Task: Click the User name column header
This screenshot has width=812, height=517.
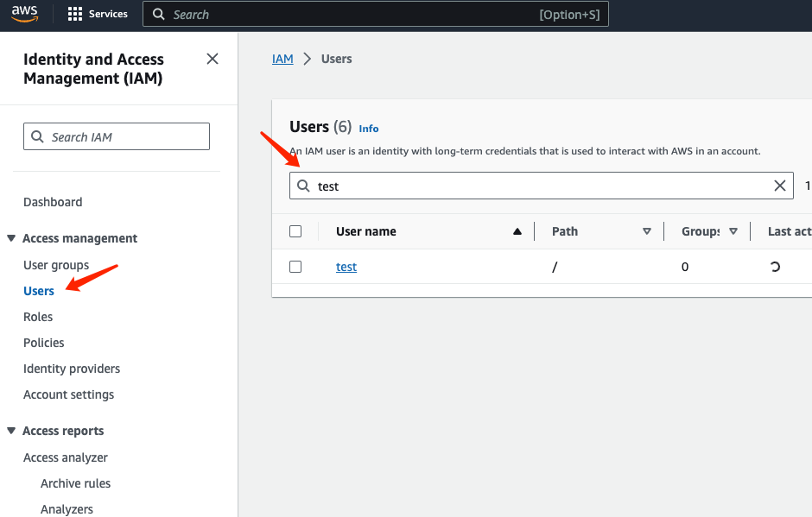Action: 366,231
